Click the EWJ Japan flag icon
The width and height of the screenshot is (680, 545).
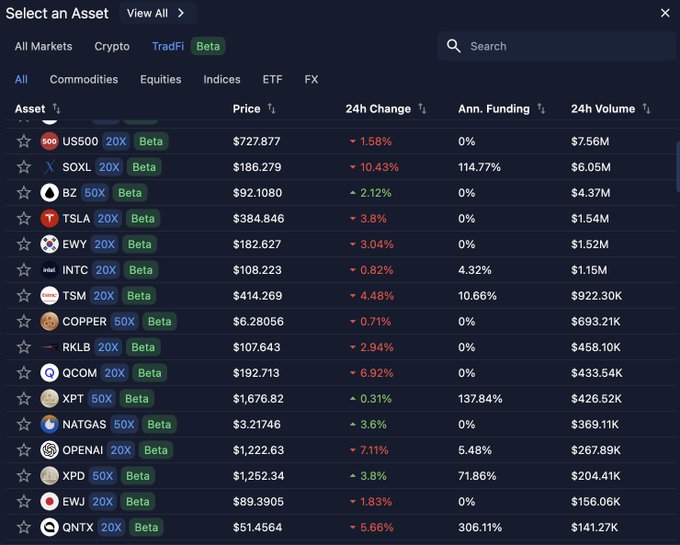point(49,502)
